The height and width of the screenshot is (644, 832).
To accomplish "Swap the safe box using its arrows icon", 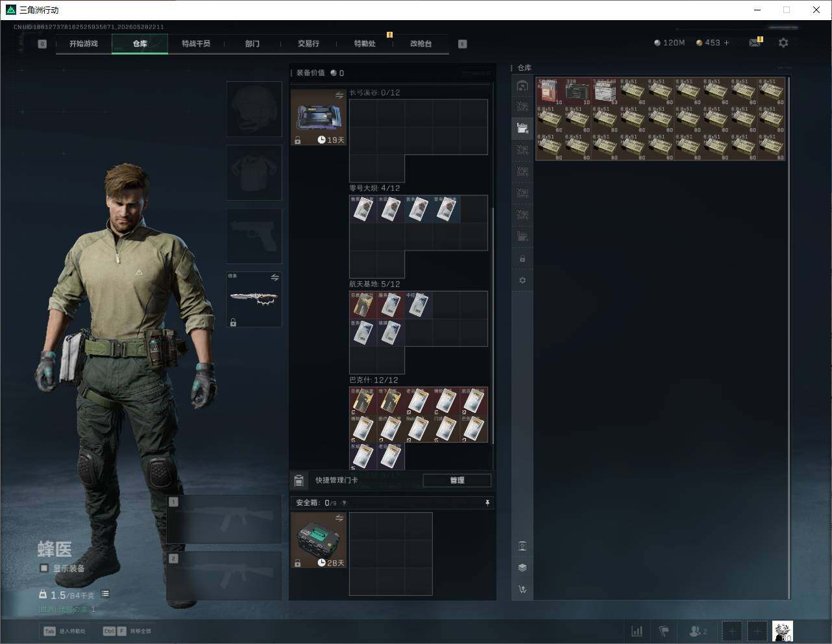I will tap(339, 518).
